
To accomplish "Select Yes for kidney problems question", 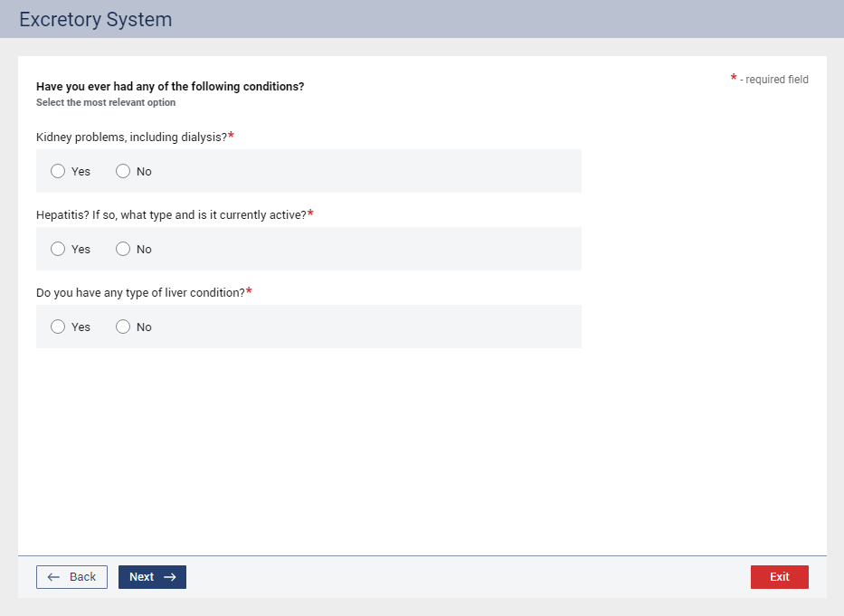I will tap(58, 171).
